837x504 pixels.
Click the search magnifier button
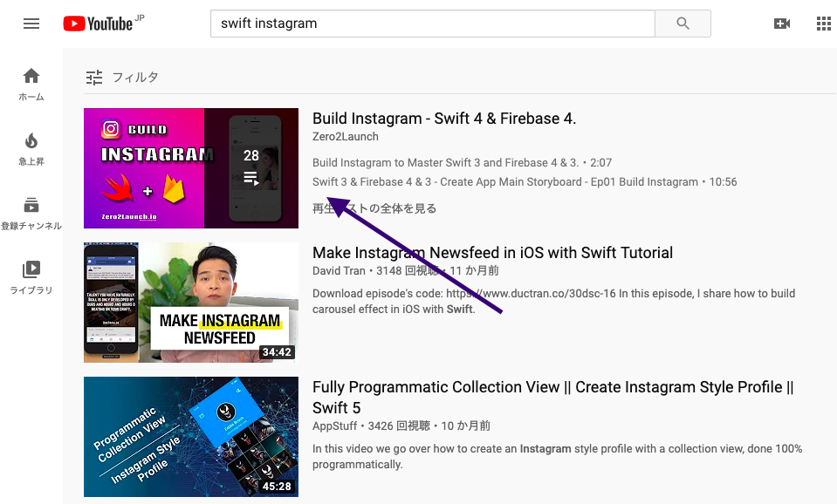(683, 24)
